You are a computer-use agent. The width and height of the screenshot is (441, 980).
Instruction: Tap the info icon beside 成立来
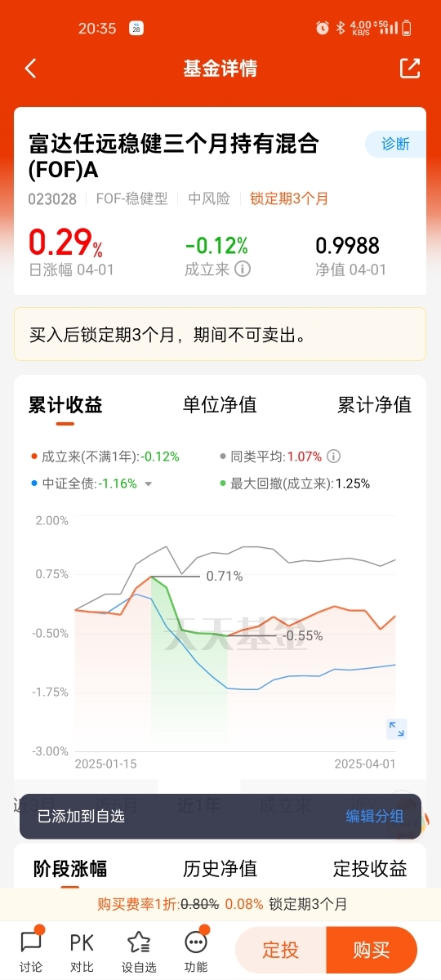click(243, 269)
